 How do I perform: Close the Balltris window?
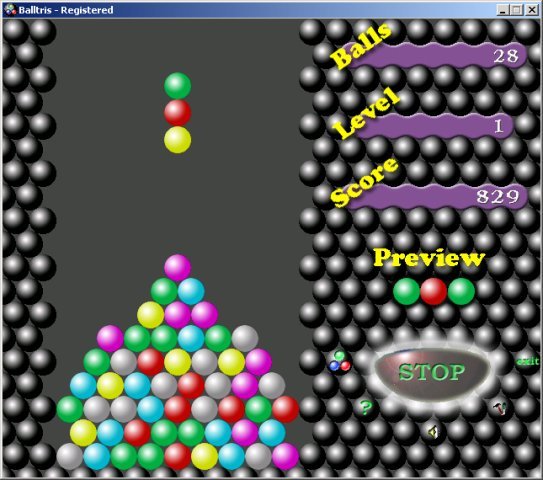(x=531, y=10)
